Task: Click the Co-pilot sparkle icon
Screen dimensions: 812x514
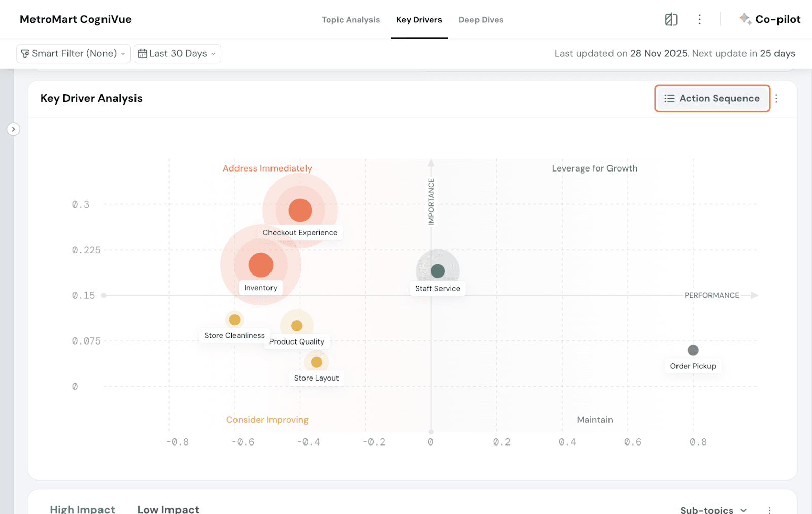Action: [x=745, y=19]
